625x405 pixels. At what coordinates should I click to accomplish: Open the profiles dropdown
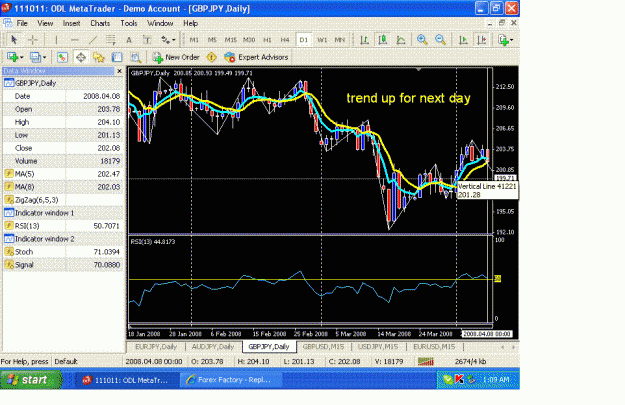38,57
